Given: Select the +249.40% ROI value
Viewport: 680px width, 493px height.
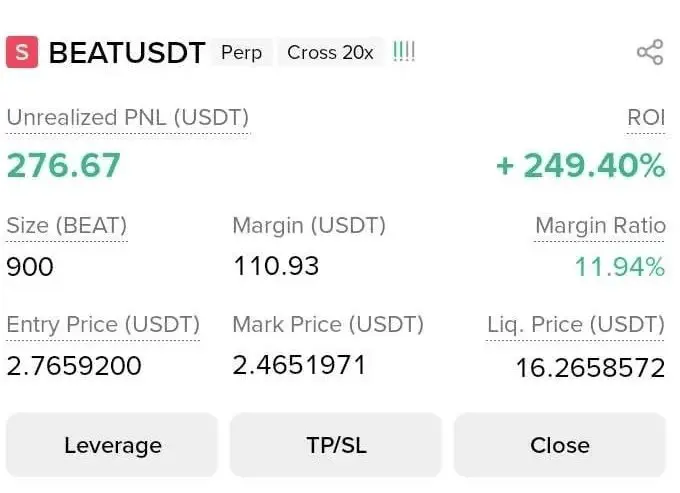Looking at the screenshot, I should (581, 166).
